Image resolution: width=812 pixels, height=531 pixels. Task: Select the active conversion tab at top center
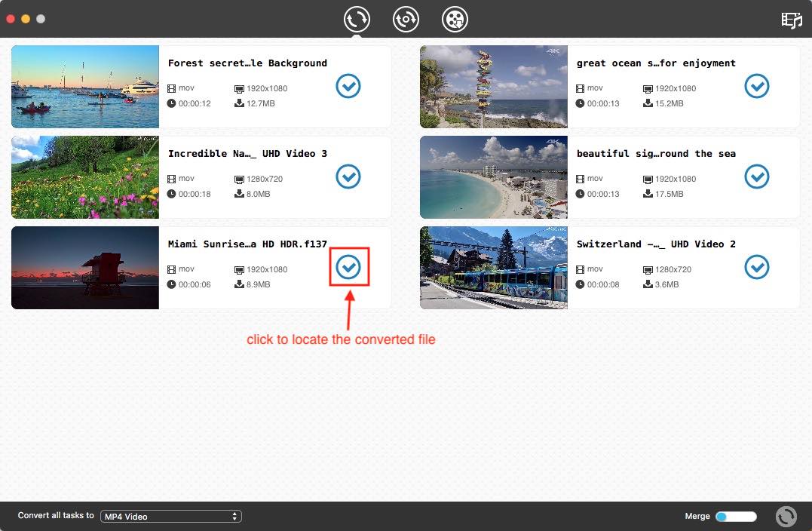357,19
